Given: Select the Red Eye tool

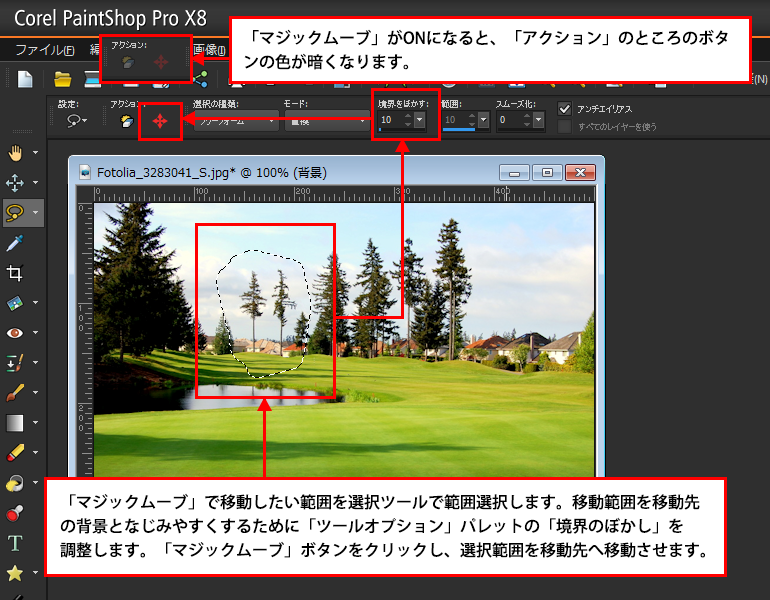Looking at the screenshot, I should click(15, 333).
